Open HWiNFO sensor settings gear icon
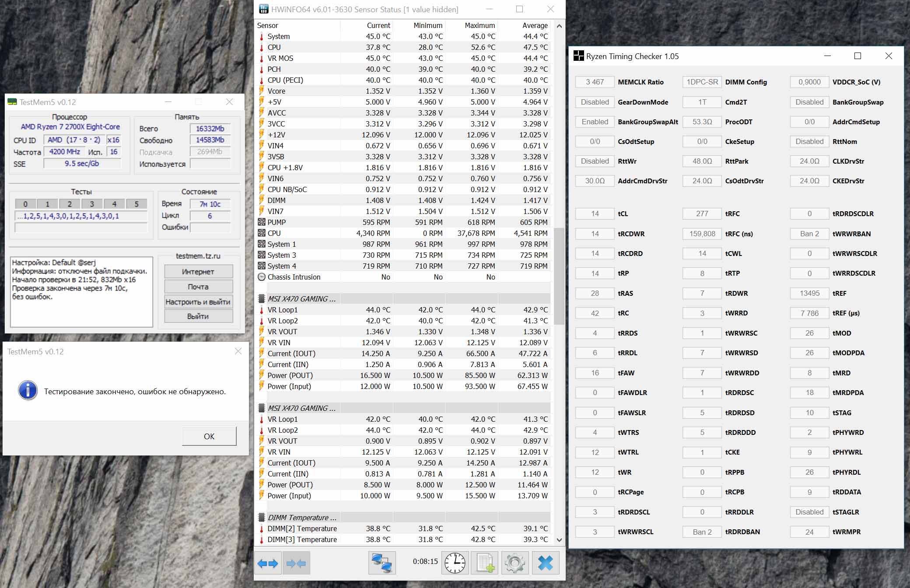 coord(514,563)
